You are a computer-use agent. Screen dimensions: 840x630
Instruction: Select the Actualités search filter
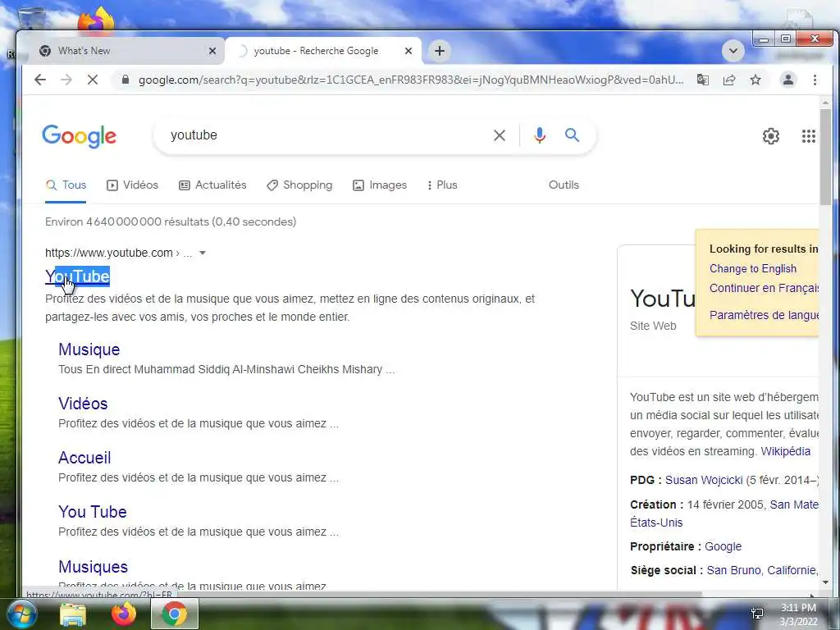212,185
